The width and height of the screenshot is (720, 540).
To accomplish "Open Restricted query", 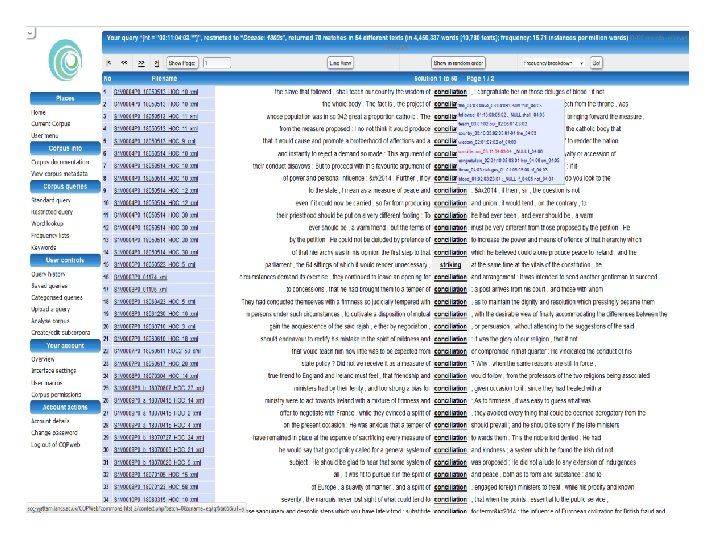I will [x=52, y=212].
